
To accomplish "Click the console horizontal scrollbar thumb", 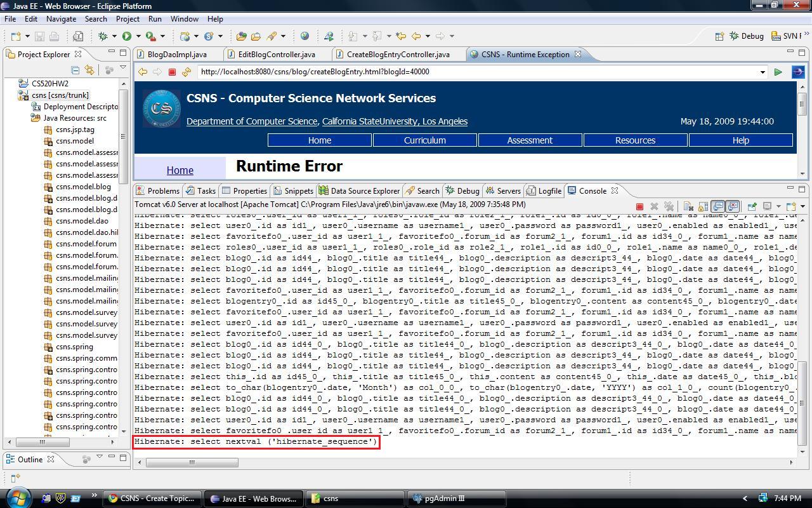I will pyautogui.click(x=192, y=462).
